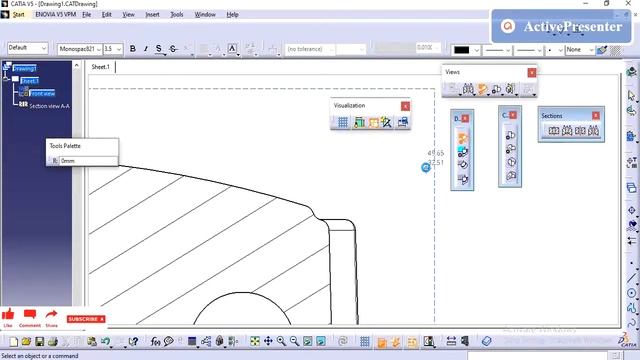Select the Sheet.1 tab
The width and height of the screenshot is (640, 360).
pos(100,67)
